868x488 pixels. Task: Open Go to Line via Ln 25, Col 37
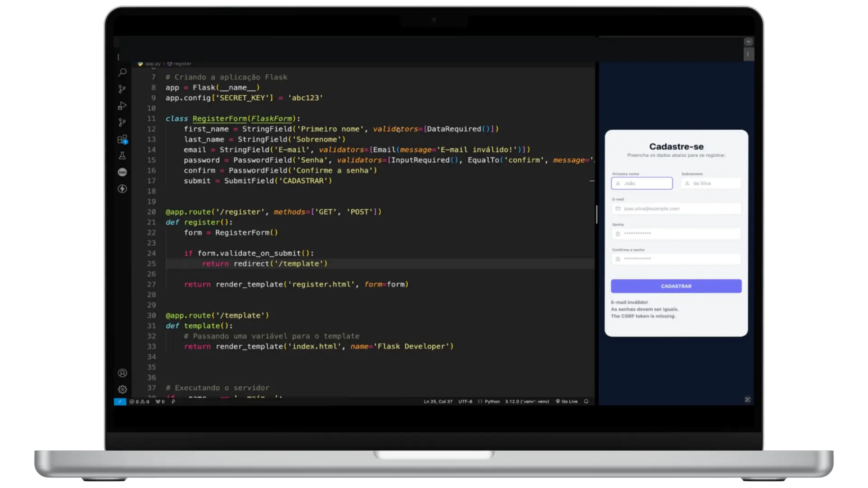(x=437, y=401)
